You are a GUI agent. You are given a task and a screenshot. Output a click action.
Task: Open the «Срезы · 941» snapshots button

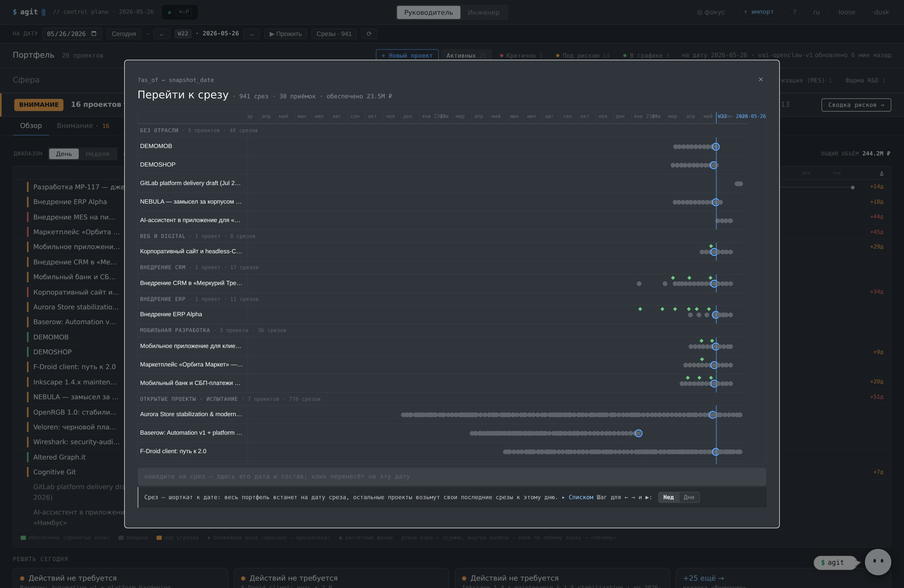pos(334,34)
